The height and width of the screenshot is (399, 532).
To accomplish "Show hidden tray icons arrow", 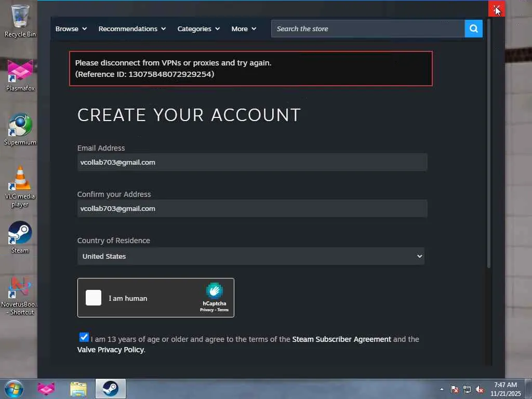I will click(x=442, y=389).
